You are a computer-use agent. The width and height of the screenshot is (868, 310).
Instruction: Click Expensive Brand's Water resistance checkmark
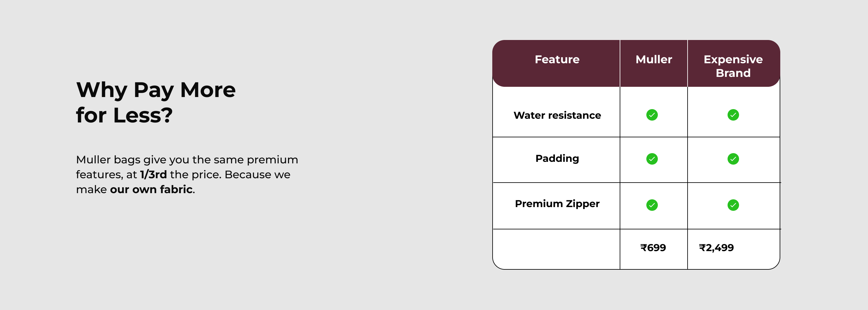(733, 115)
